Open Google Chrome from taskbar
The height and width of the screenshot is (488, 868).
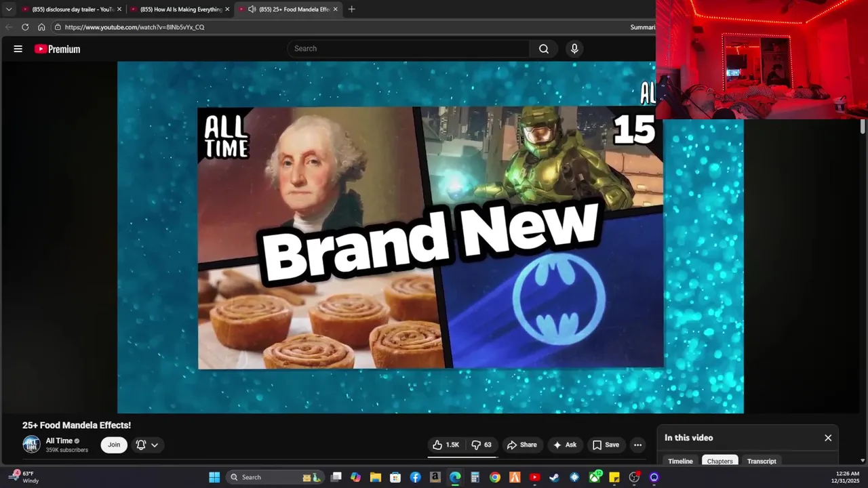click(495, 477)
